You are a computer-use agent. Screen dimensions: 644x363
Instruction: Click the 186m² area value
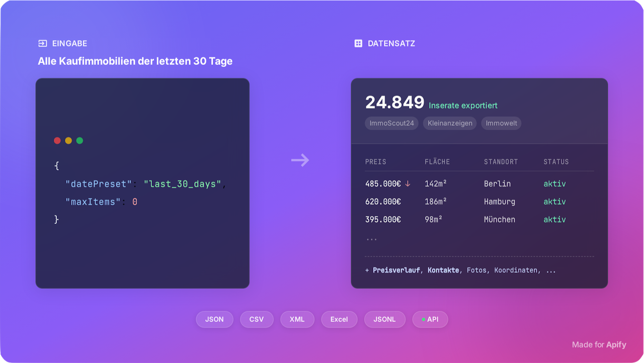click(x=436, y=202)
